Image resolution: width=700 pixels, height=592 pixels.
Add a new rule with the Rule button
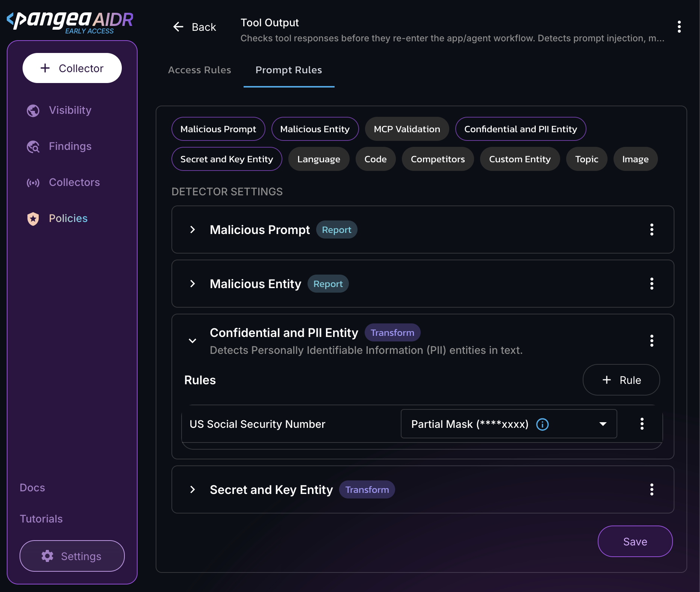(621, 380)
